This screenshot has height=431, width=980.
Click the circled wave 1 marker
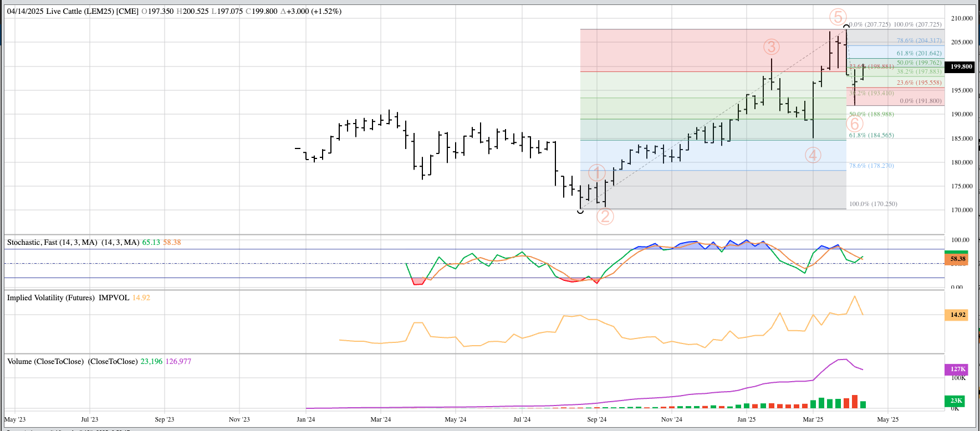pos(597,173)
